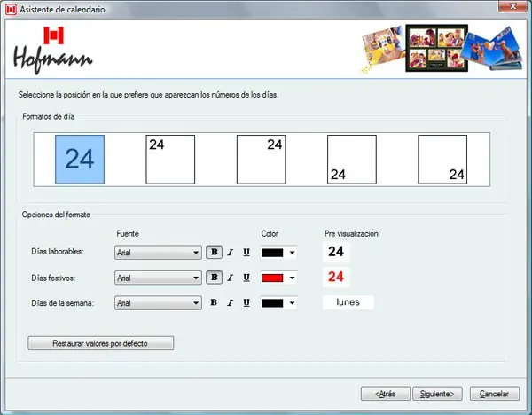Viewport: 532px width, 415px height.
Task: Toggle italic for Días festivos
Action: (231, 278)
